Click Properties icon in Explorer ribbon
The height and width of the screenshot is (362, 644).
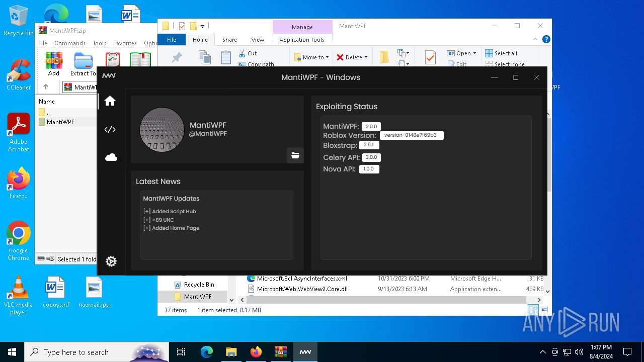430,57
